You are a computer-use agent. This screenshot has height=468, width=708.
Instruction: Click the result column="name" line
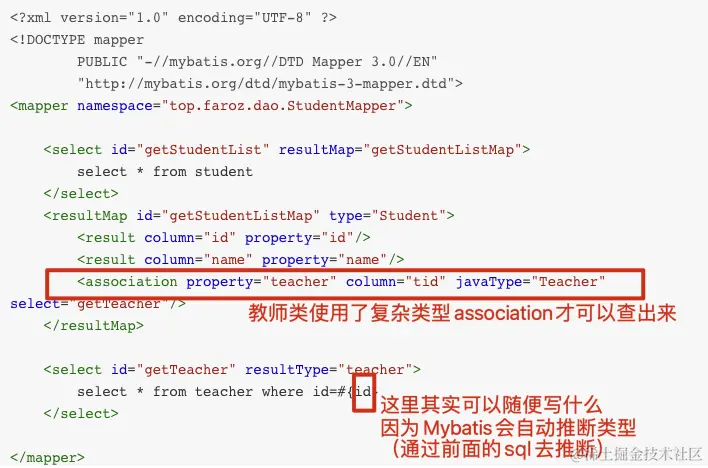[x=241, y=260]
